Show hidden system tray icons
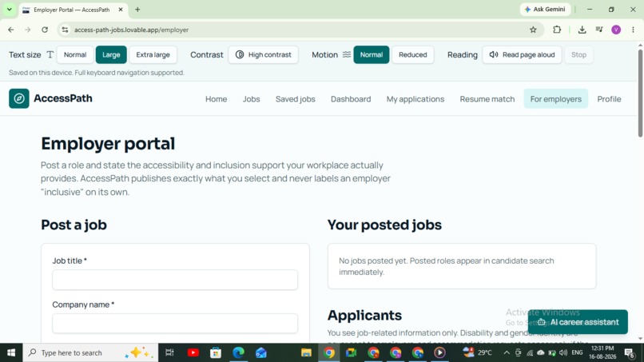The height and width of the screenshot is (362, 644). 507,352
